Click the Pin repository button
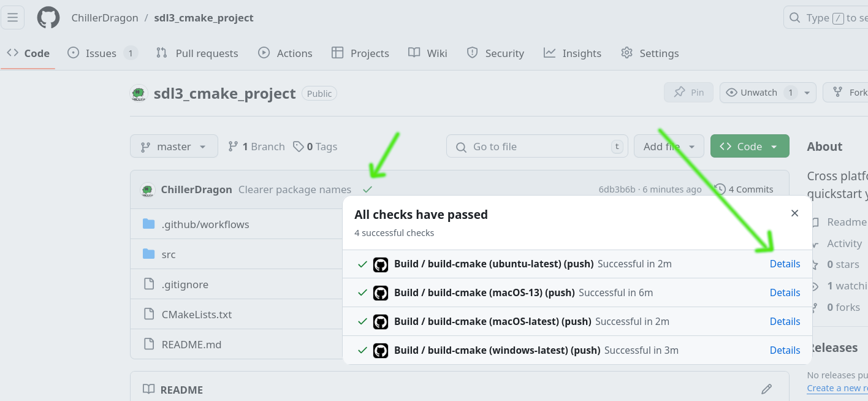868x401 pixels. pyautogui.click(x=688, y=93)
